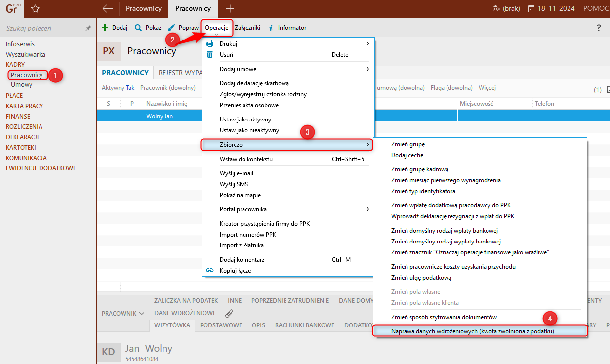Click POMOC in the top bar
This screenshot has height=364, width=610.
pos(596,9)
